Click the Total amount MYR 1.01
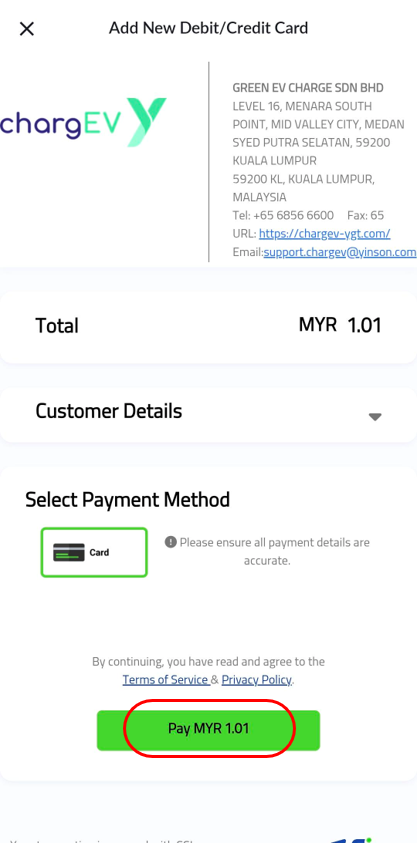 340,325
